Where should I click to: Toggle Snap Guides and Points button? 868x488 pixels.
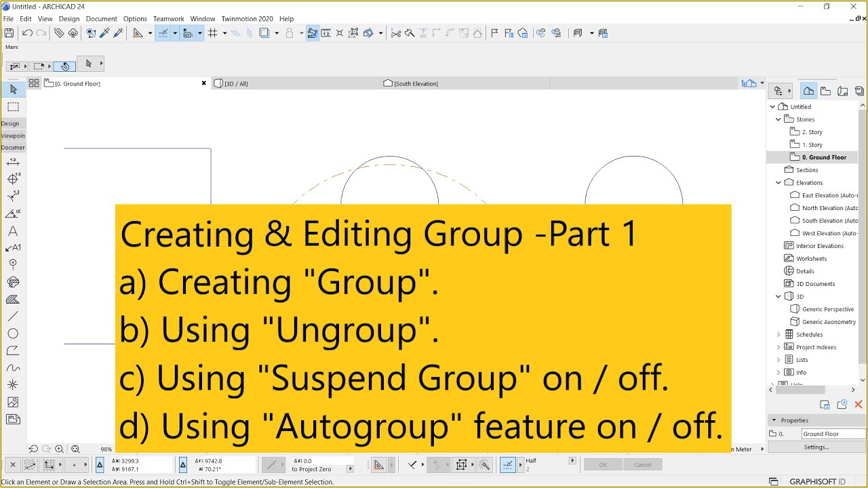pyautogui.click(x=163, y=33)
